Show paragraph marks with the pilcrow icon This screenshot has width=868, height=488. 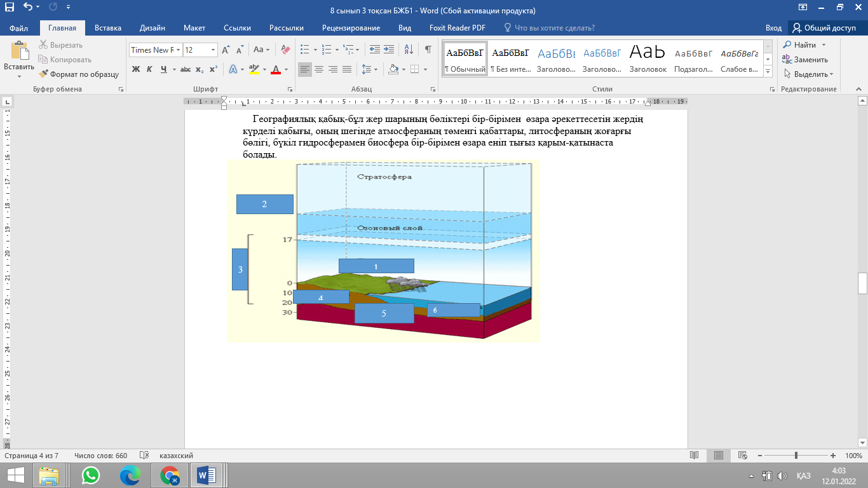[428, 50]
